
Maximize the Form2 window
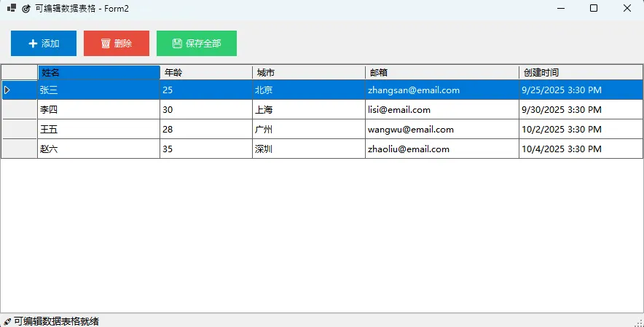coord(594,9)
